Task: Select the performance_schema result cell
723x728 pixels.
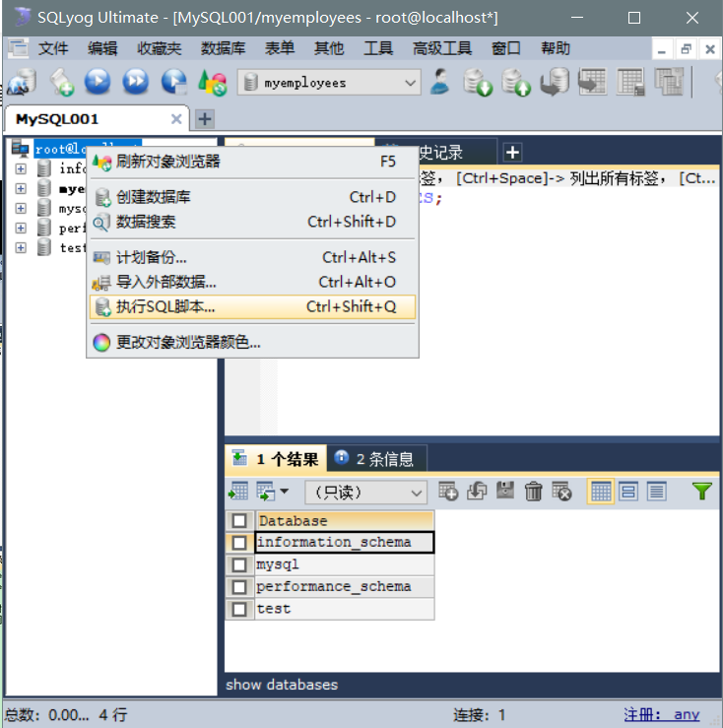Action: (x=345, y=587)
